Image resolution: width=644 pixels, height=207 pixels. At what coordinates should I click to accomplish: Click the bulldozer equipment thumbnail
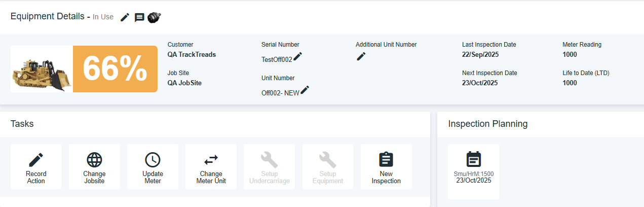click(42, 69)
